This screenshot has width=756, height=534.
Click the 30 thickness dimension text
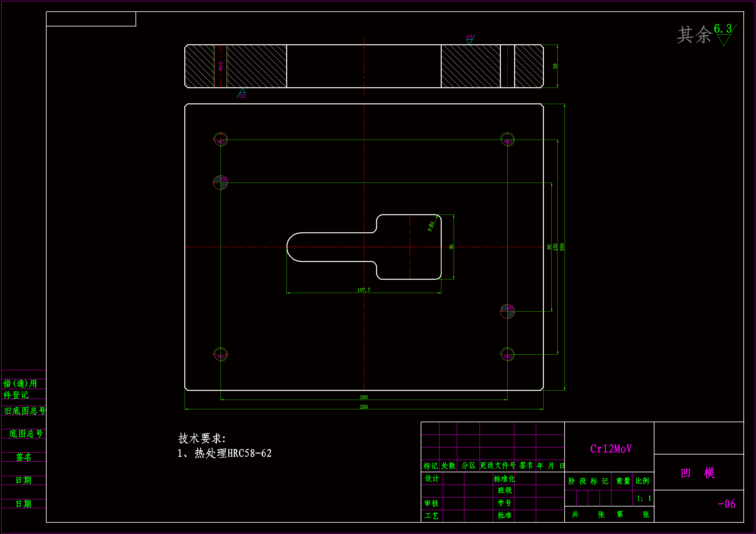(x=555, y=66)
